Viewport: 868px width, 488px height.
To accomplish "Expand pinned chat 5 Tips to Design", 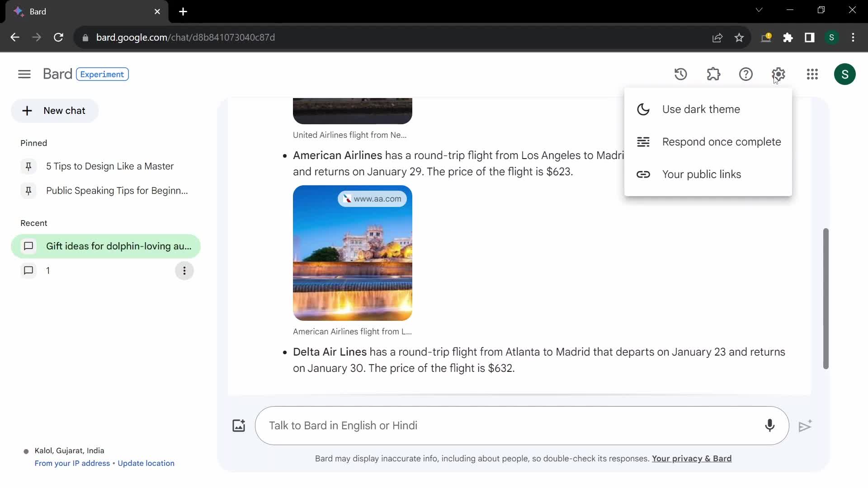I will pos(110,166).
